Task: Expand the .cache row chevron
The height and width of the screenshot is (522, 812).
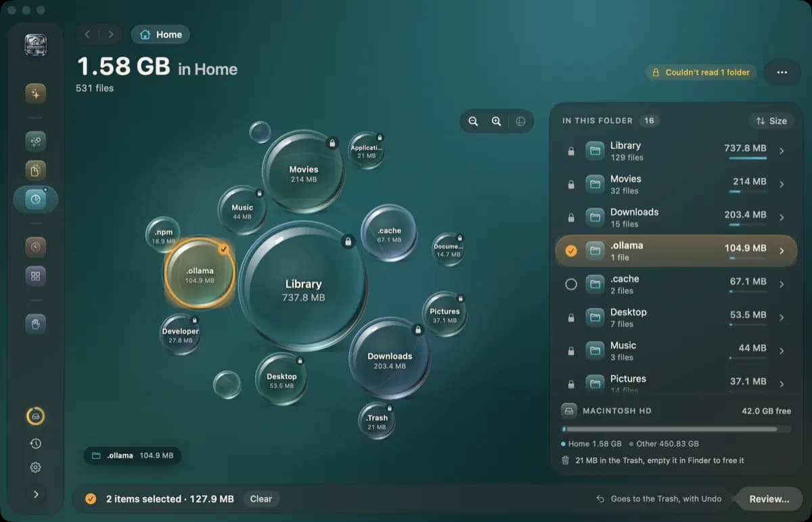Action: [782, 284]
